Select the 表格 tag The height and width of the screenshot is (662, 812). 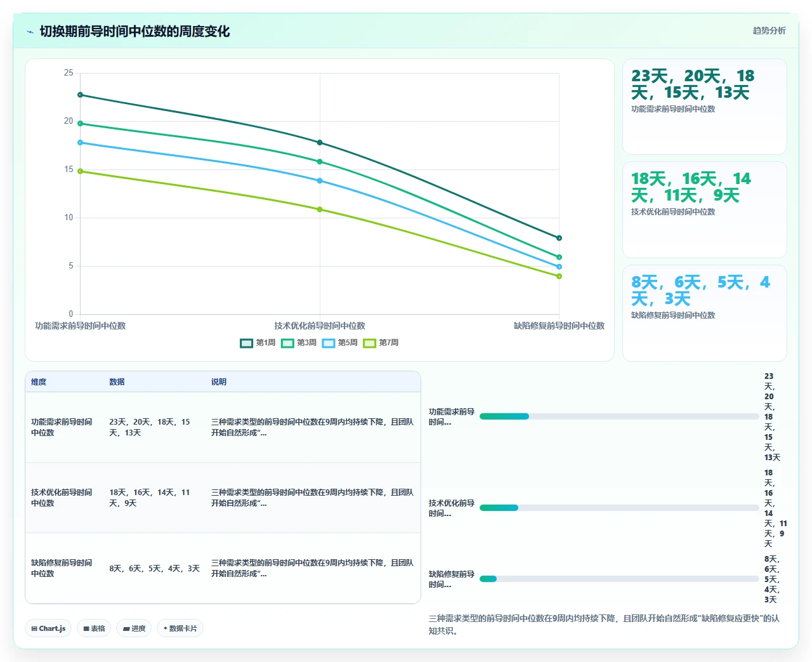click(94, 628)
